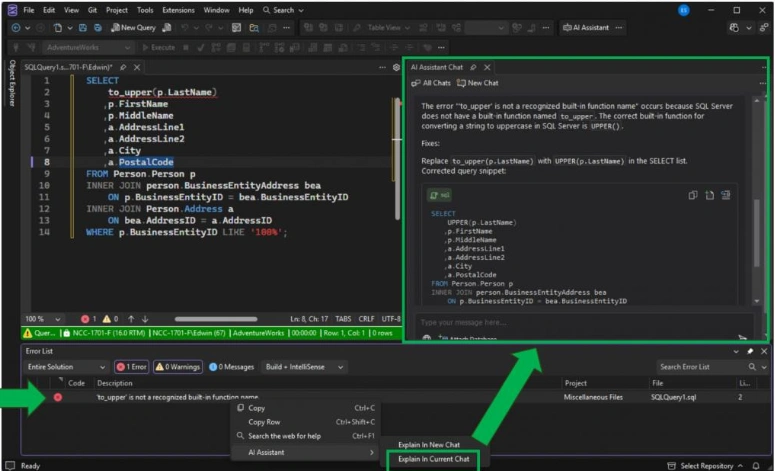The width and height of the screenshot is (775, 471).
Task: Click the warning count indicator in editor footer
Action: click(x=110, y=319)
